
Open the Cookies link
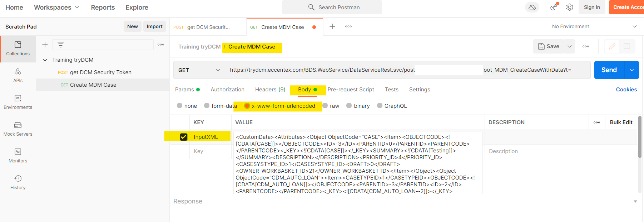[x=626, y=90]
